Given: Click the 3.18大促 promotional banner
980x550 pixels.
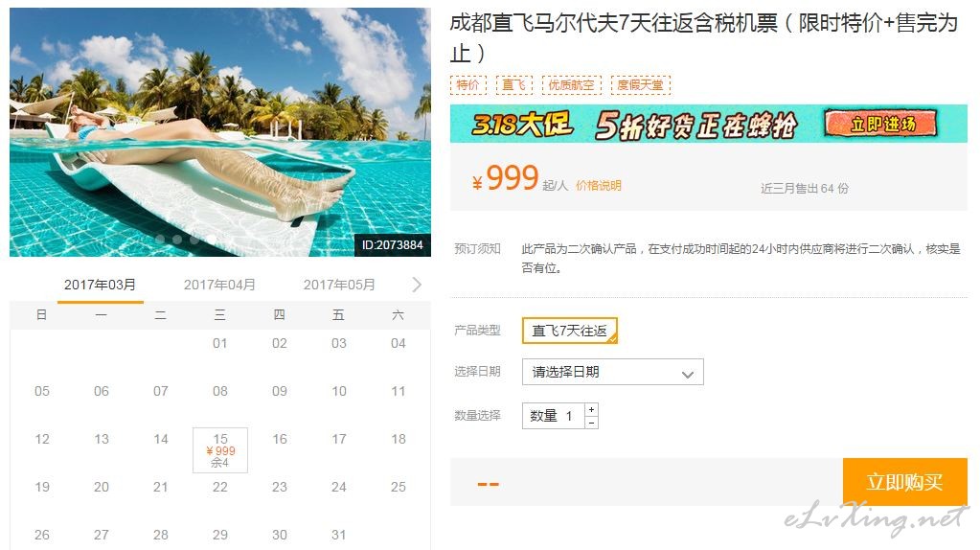Looking at the screenshot, I should pyautogui.click(x=709, y=124).
